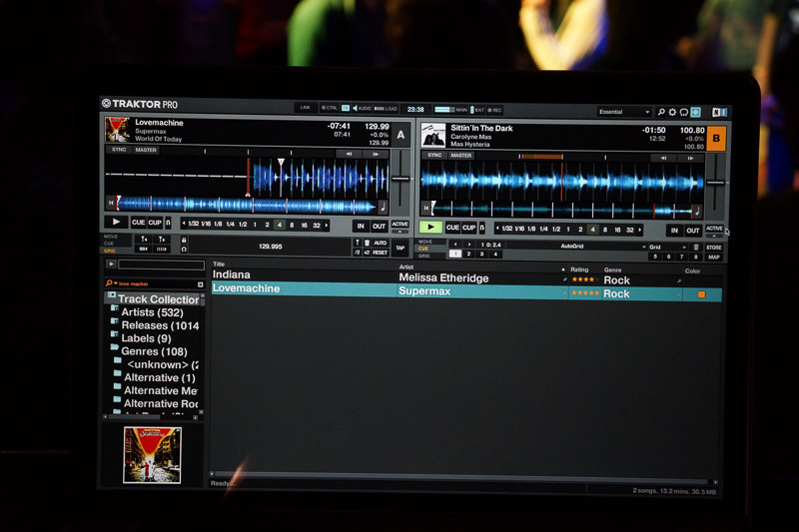Click the TAP tempo button on Deck A
This screenshot has height=532, width=799.
pos(399,247)
